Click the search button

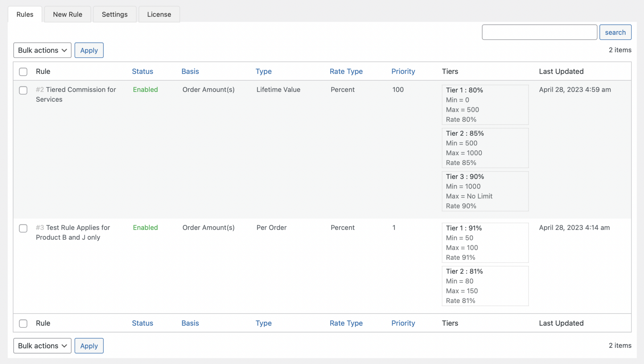(x=615, y=32)
